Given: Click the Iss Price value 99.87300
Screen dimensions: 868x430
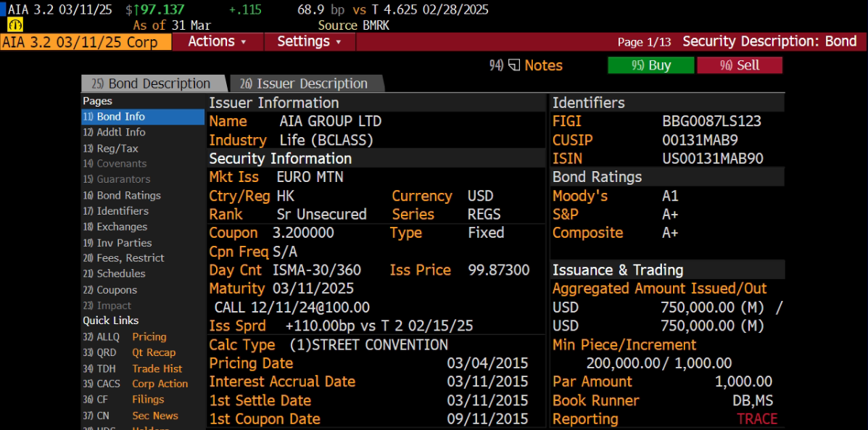Looking at the screenshot, I should pos(499,270).
